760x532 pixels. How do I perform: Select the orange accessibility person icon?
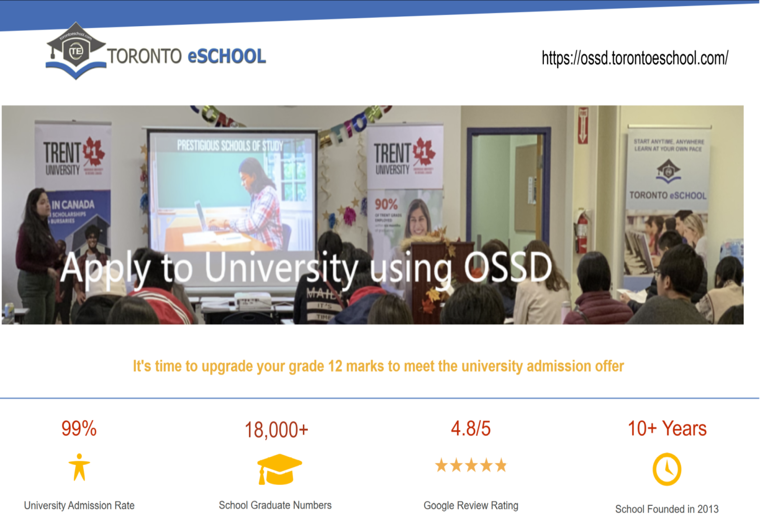tap(79, 466)
